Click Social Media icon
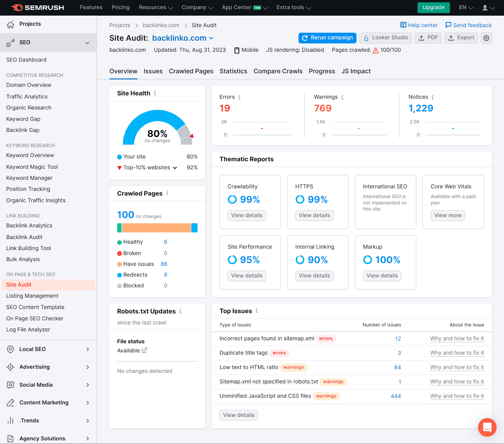504x444 pixels. point(10,385)
